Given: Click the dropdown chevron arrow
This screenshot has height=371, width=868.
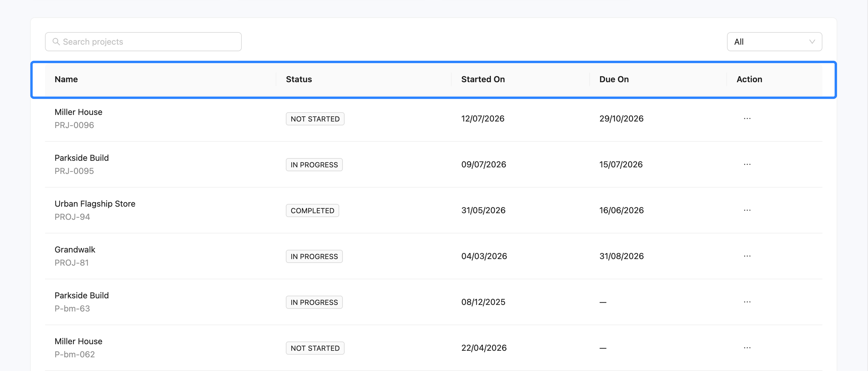Looking at the screenshot, I should (812, 42).
